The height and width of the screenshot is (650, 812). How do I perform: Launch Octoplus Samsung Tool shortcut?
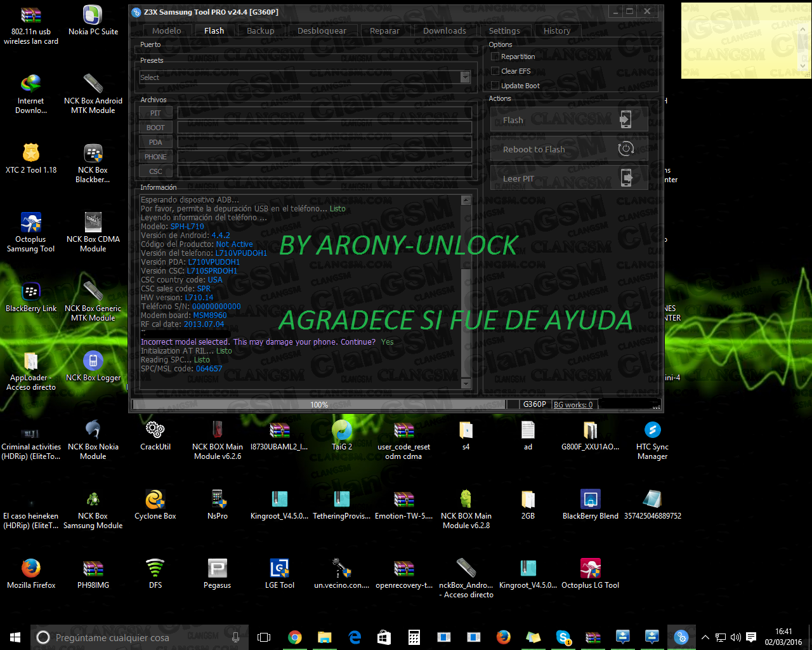(x=31, y=232)
